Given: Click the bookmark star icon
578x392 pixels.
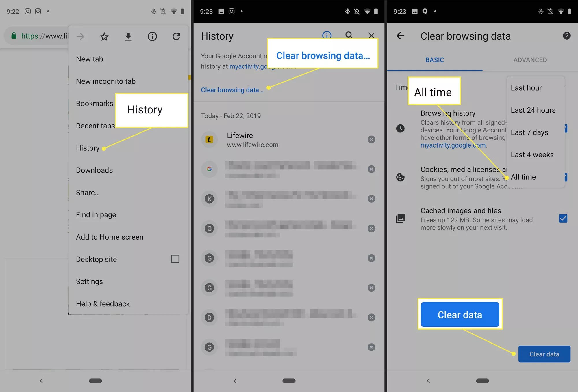Looking at the screenshot, I should 104,36.
